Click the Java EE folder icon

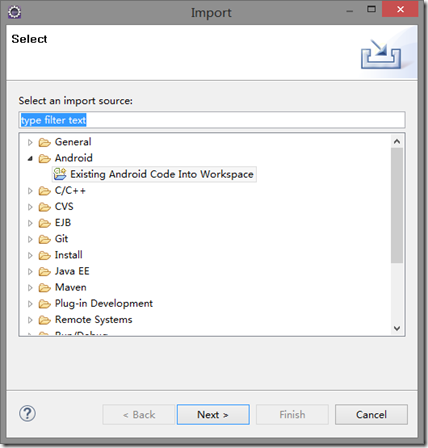(x=44, y=271)
